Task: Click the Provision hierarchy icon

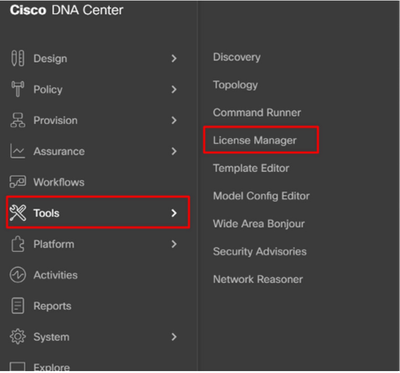Action: click(x=17, y=120)
